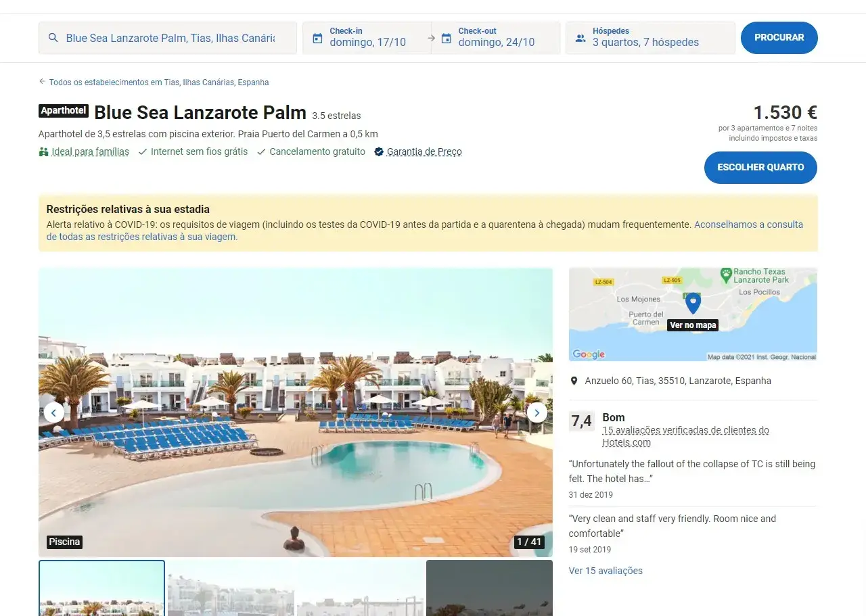Open the Ideal para famílias link
The width and height of the screenshot is (866, 616).
pos(90,152)
